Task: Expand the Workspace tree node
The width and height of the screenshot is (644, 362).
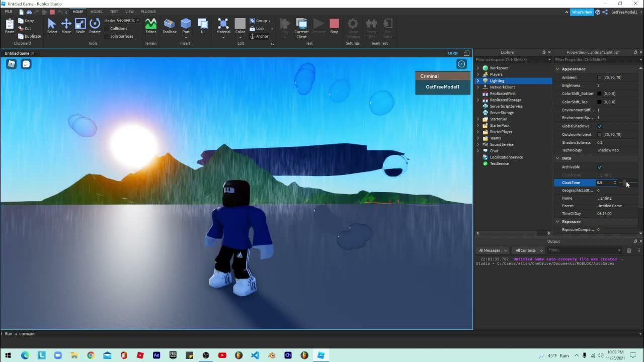Action: point(478,68)
